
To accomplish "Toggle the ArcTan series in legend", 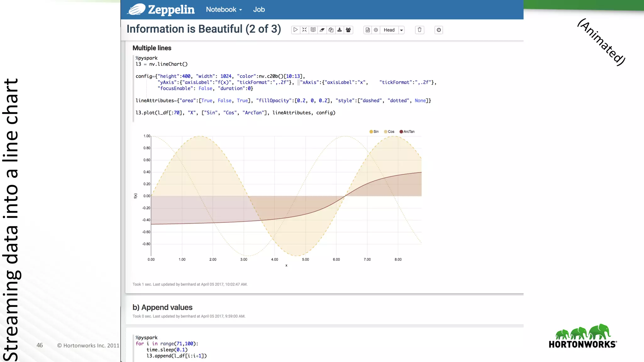I will coord(407,132).
